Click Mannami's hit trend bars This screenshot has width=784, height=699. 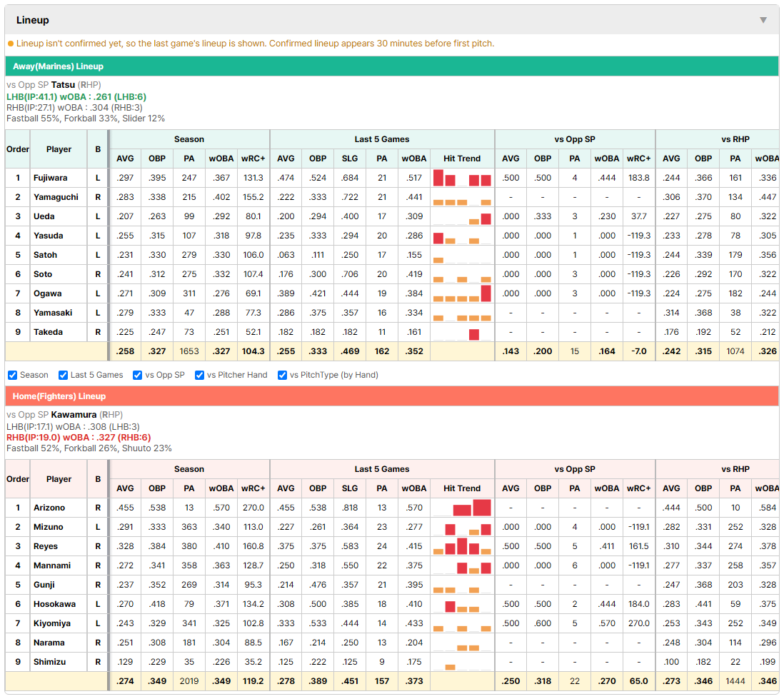pyautogui.click(x=462, y=565)
